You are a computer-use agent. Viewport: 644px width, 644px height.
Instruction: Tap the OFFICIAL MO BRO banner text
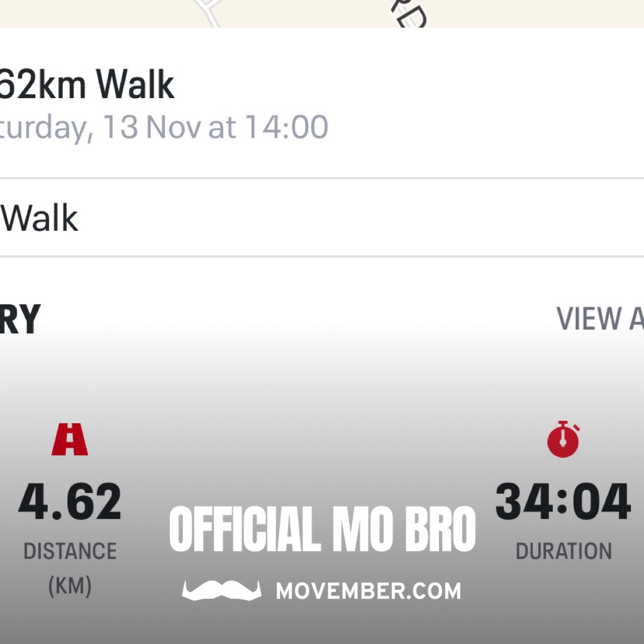coord(322,530)
